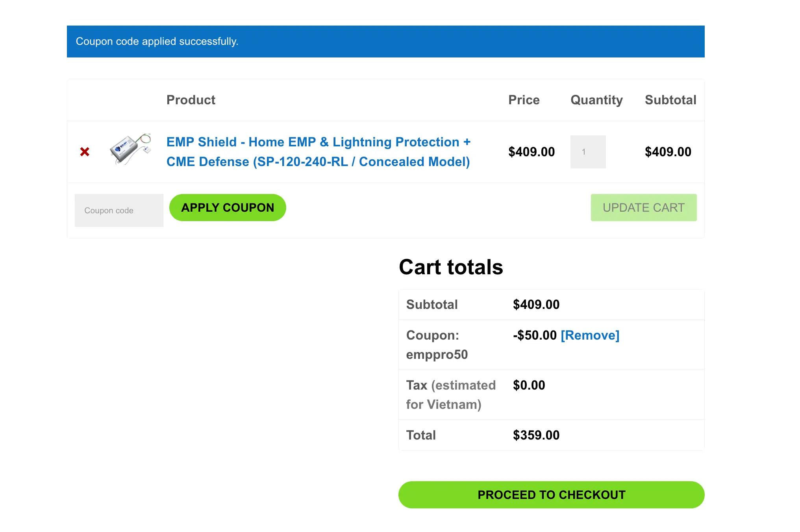Viewport: 800px width, 532px height.
Task: Select the quantity field showing 1
Action: (588, 152)
